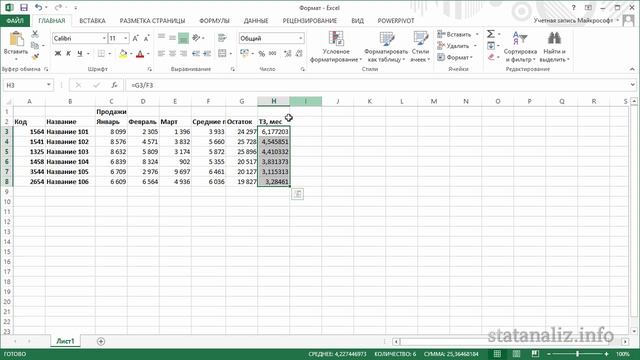
Task: Toggle Underline (Ч) formatting
Action: (80, 53)
